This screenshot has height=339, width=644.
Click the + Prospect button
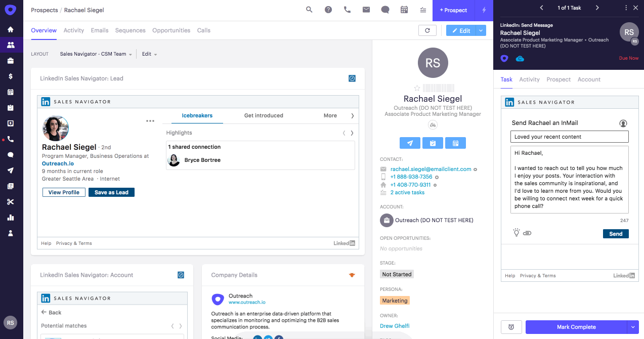[x=453, y=10]
